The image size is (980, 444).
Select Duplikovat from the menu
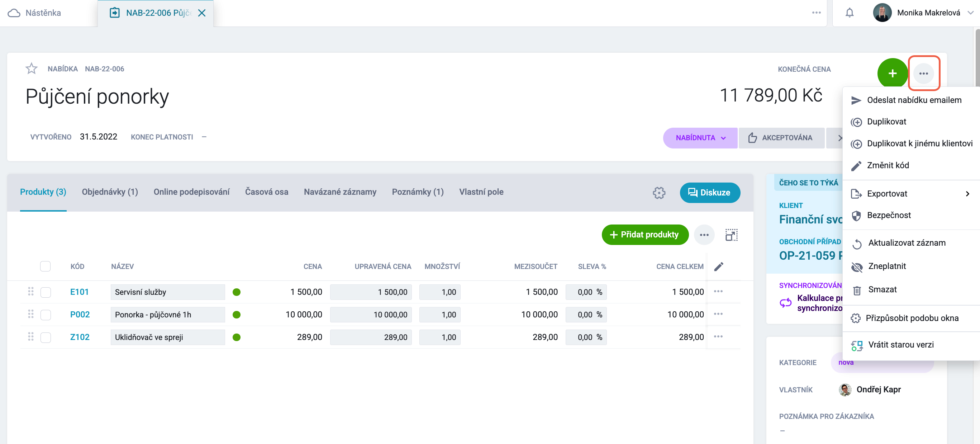(886, 122)
